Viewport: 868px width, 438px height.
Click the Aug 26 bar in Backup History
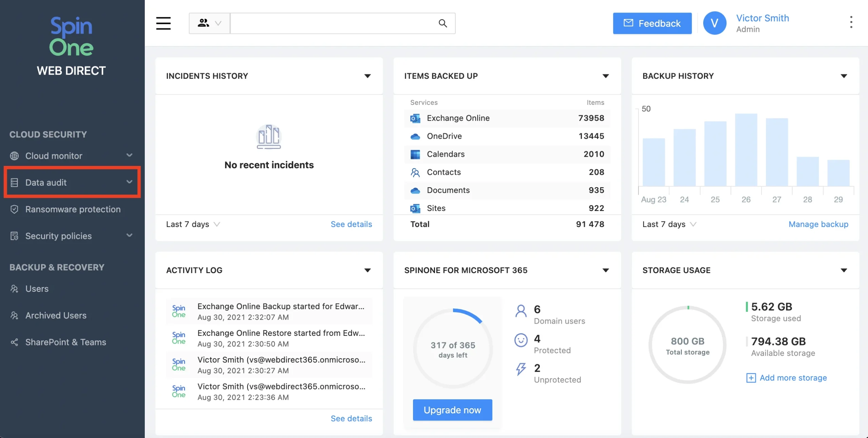pyautogui.click(x=746, y=150)
